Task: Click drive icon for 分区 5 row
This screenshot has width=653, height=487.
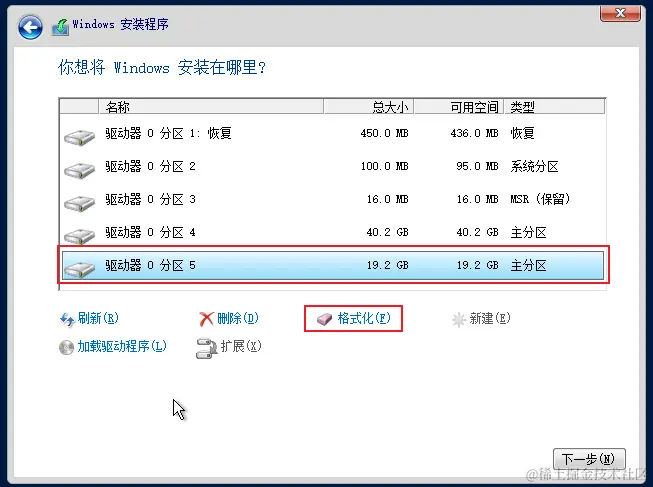Action: [x=80, y=269]
